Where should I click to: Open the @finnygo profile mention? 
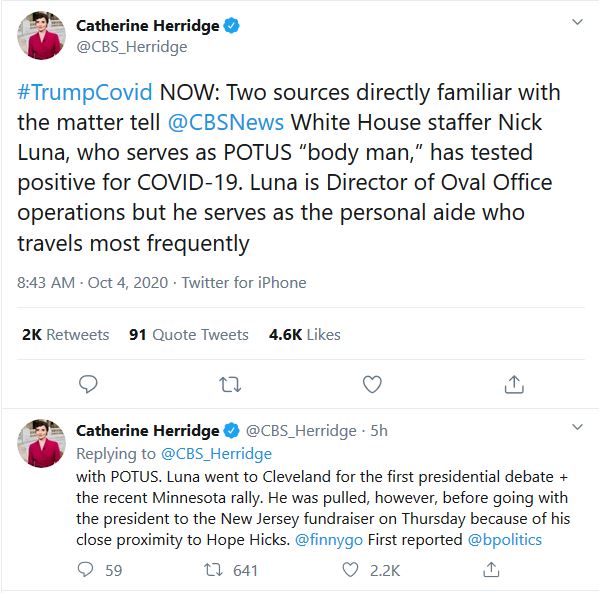[329, 540]
